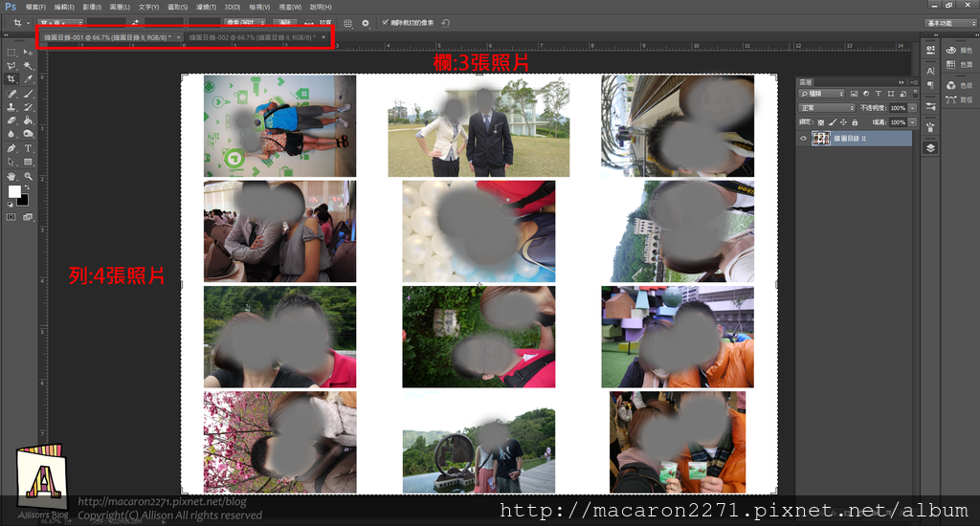
Task: Open 基本功能 workspace switcher dropdown
Action: pos(950,23)
